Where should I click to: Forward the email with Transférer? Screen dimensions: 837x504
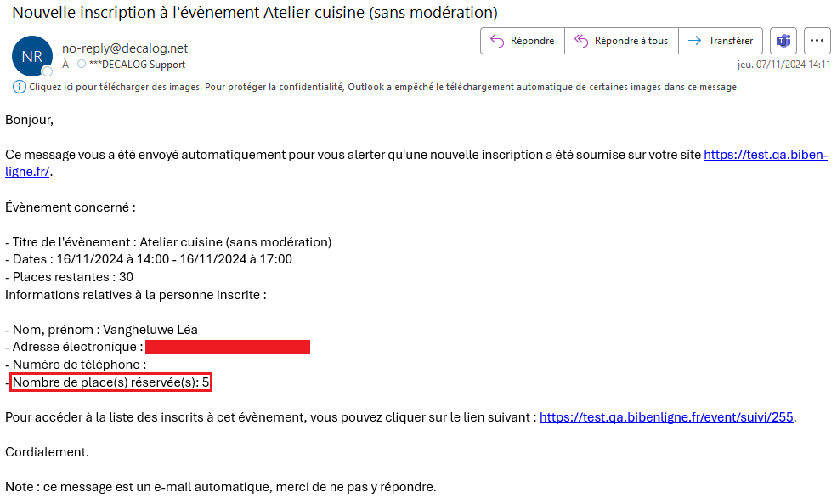click(720, 41)
